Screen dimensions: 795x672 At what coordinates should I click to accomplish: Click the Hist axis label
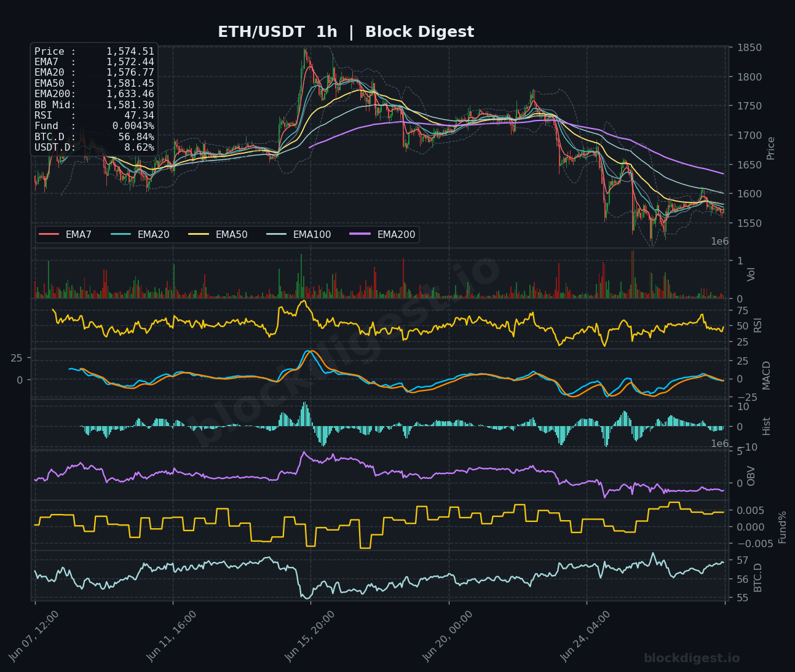pyautogui.click(x=766, y=426)
